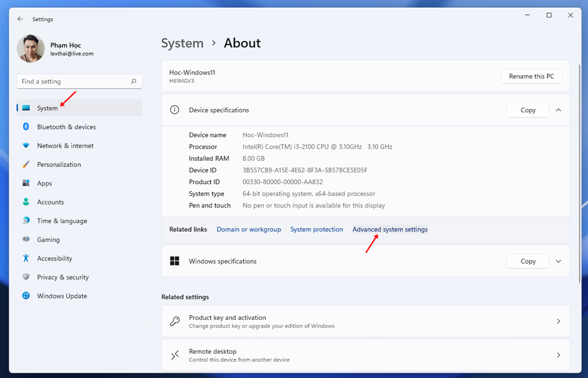This screenshot has height=378, width=588.
Task: Click the vertical scrollbar of the About page
Action: click(580, 174)
